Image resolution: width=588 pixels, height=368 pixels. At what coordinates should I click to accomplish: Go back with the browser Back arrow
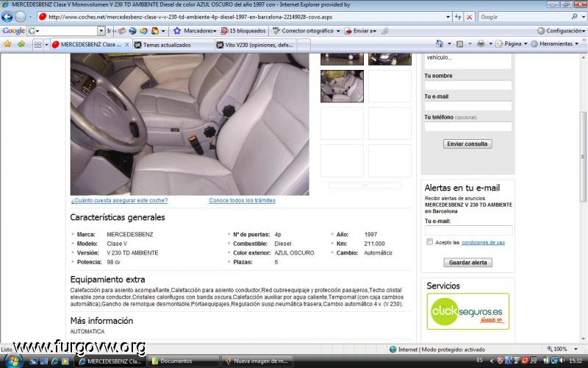click(7, 17)
